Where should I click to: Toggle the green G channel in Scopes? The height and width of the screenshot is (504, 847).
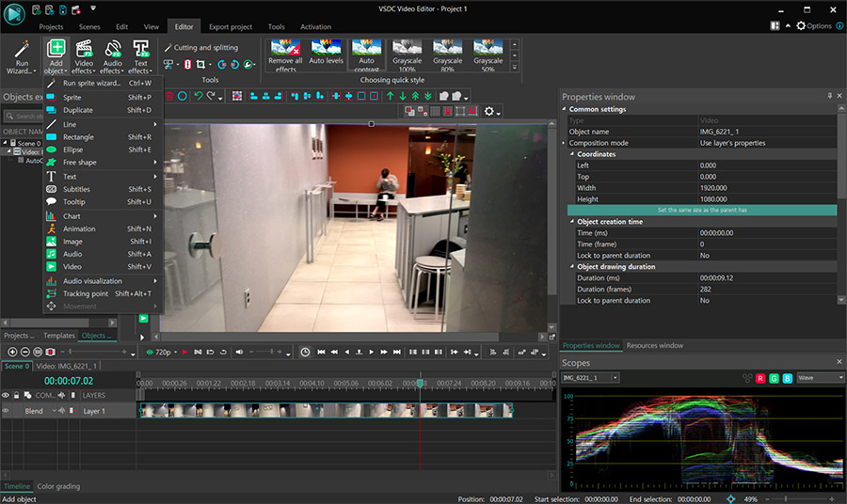(773, 377)
